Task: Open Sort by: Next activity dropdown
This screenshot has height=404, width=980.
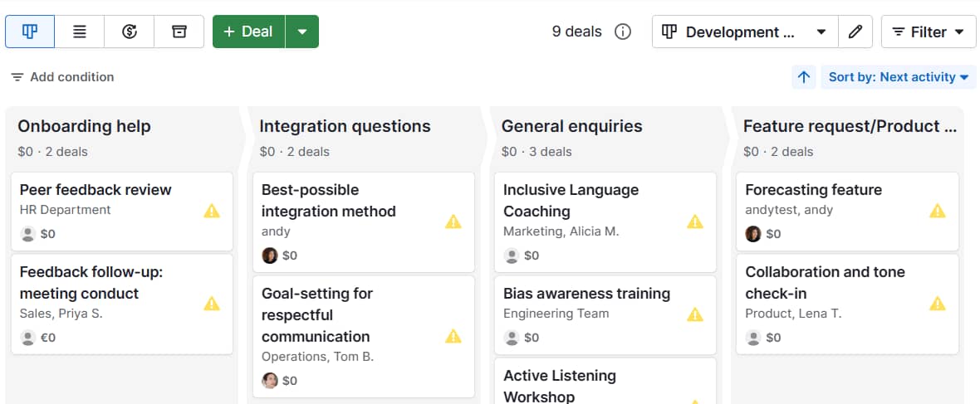Action: (898, 77)
